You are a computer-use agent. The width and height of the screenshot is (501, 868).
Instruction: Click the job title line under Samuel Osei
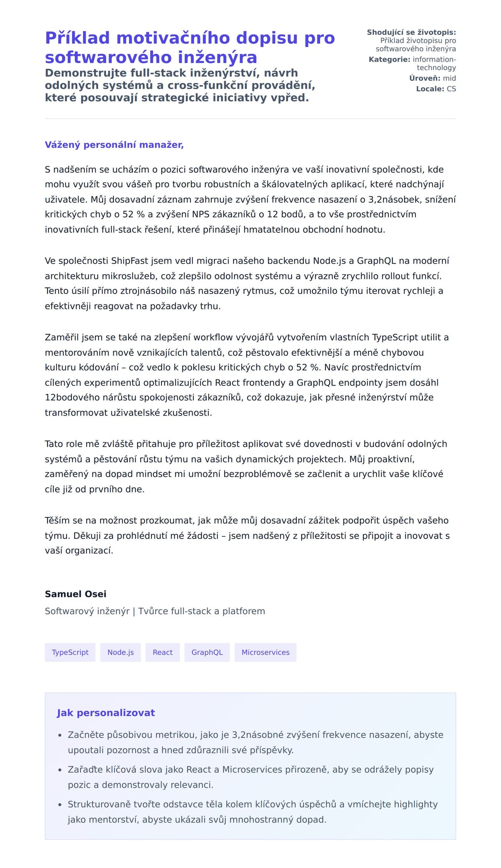click(x=155, y=611)
